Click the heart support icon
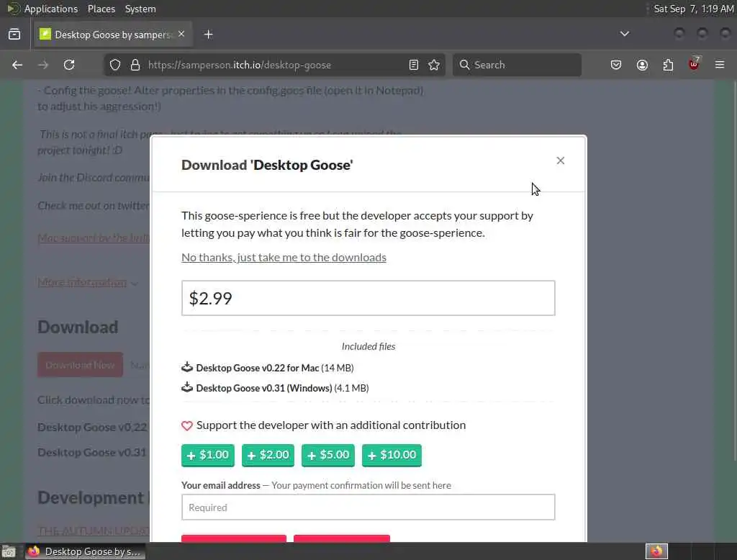The image size is (737, 560). click(x=187, y=425)
